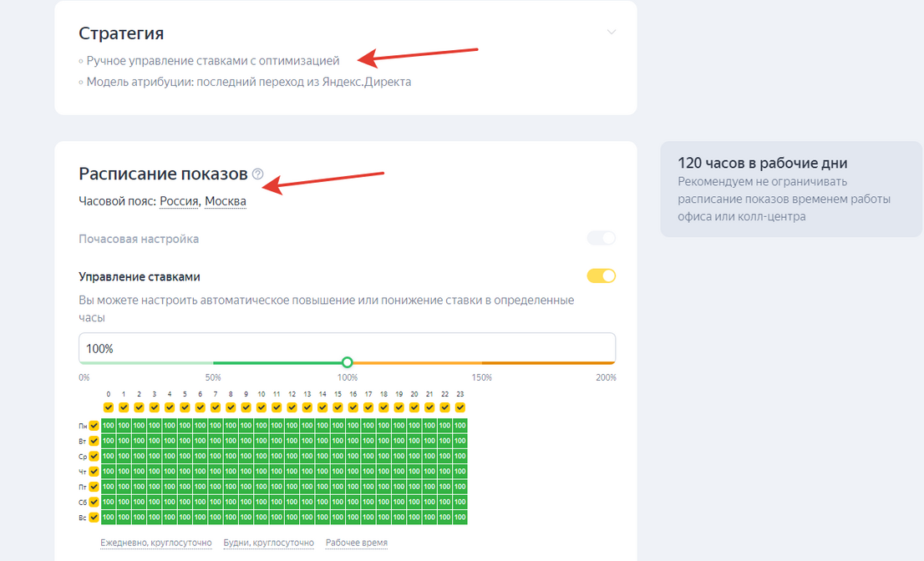Uncheck the Чт row checkbox
Viewport: 924px width, 561px height.
click(x=94, y=472)
